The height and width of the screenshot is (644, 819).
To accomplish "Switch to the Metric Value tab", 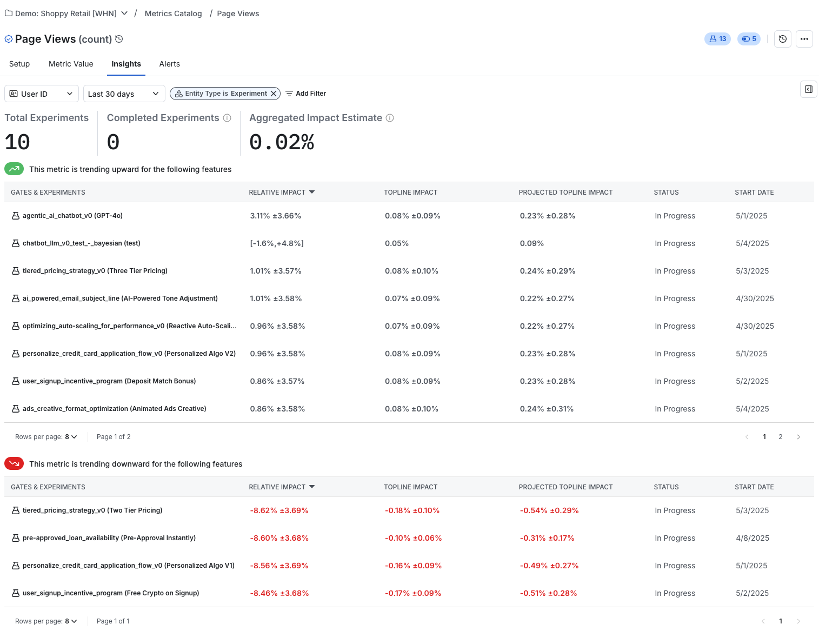I will pyautogui.click(x=71, y=64).
